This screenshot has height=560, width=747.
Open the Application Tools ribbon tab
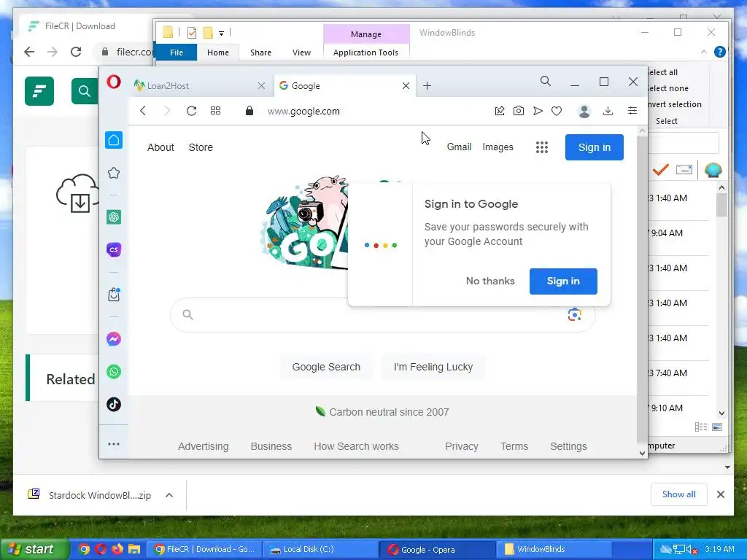click(x=366, y=52)
